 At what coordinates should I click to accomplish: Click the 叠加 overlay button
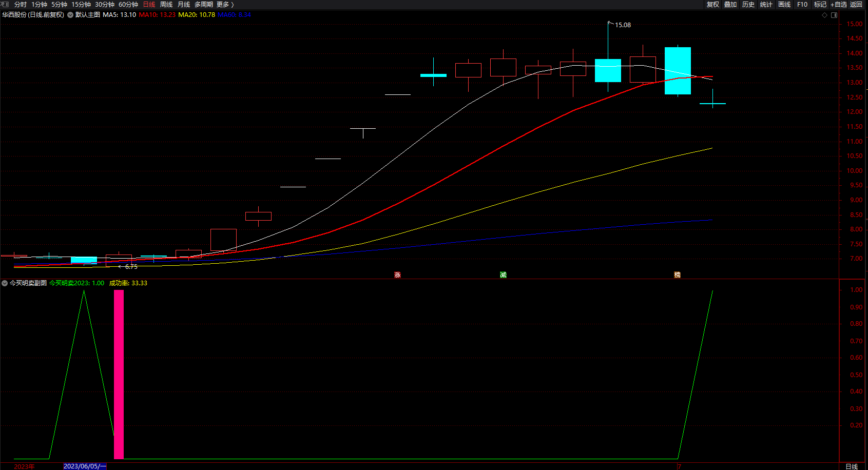click(x=730, y=5)
